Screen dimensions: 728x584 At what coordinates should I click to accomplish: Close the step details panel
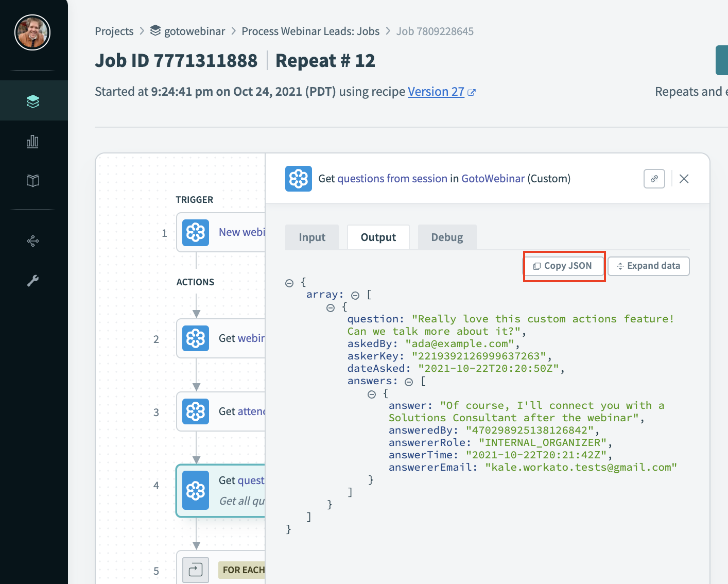click(x=684, y=179)
